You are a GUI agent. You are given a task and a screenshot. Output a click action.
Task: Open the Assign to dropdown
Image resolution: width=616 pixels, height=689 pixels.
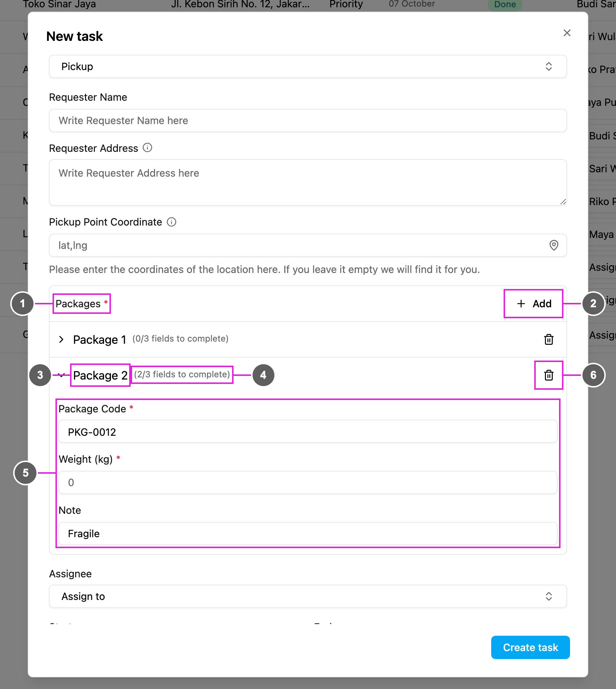308,596
